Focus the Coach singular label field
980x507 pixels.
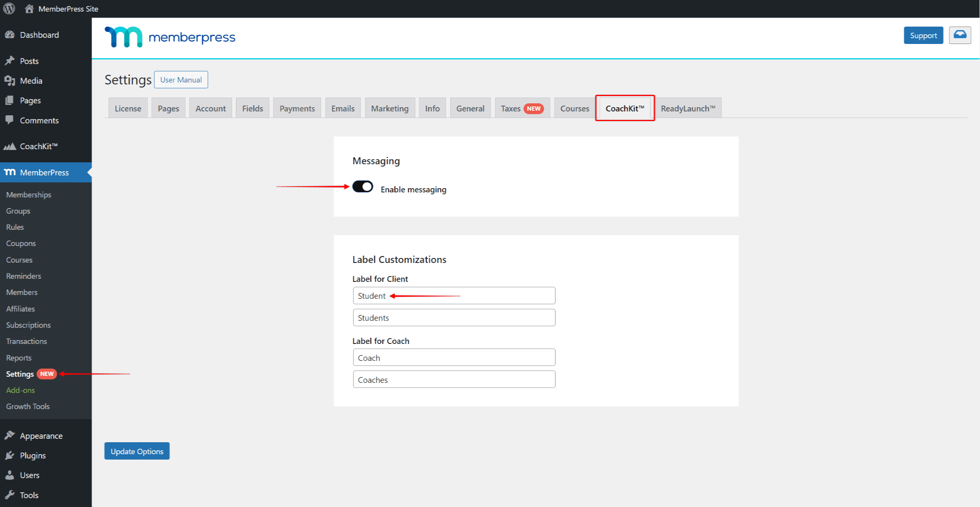454,357
